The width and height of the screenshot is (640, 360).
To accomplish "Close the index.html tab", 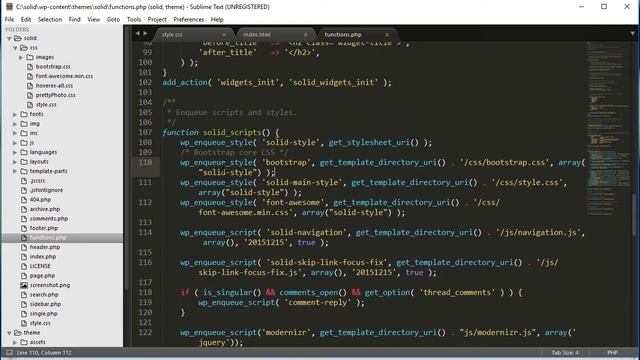I will (x=306, y=35).
